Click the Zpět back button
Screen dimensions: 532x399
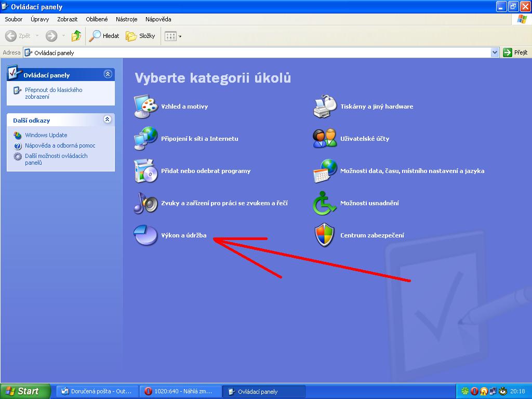tap(18, 36)
